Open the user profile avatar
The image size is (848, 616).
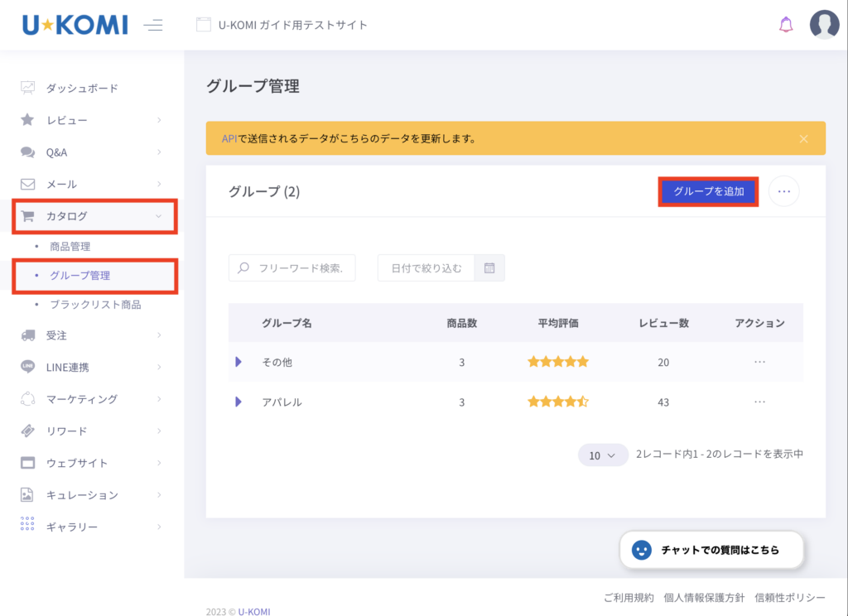(x=824, y=25)
